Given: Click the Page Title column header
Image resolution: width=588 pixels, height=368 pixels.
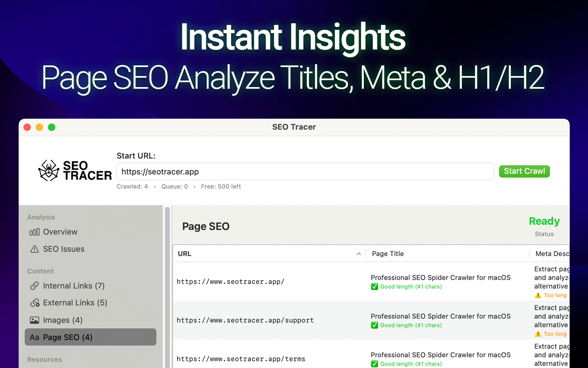Looking at the screenshot, I should tap(447, 254).
